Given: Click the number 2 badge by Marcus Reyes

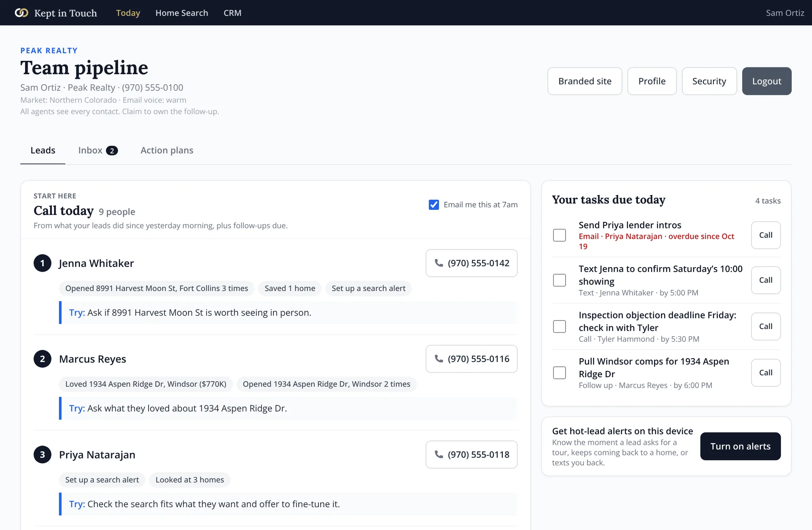Looking at the screenshot, I should click(42, 359).
